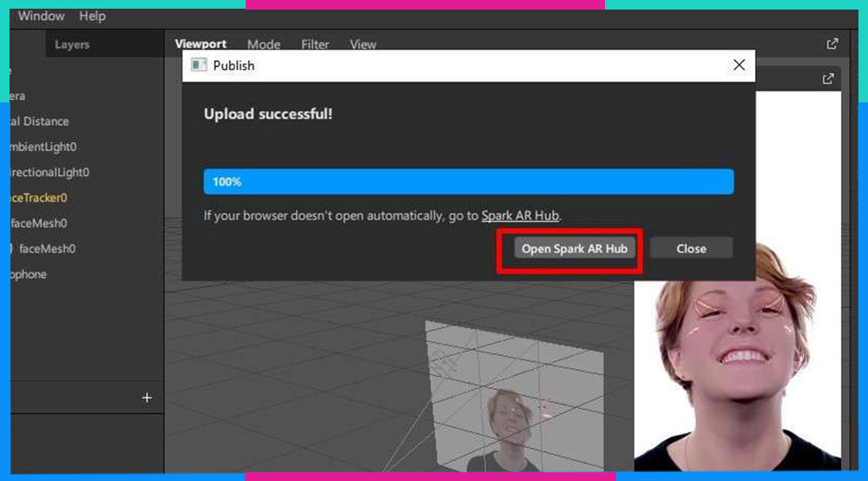Select the upper faceMesh0 scene item

tap(39, 223)
